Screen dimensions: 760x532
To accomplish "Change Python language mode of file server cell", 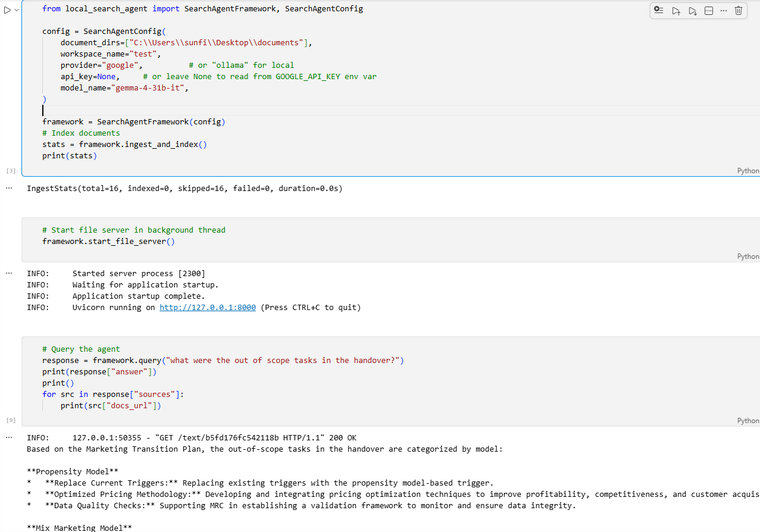I will (x=748, y=256).
